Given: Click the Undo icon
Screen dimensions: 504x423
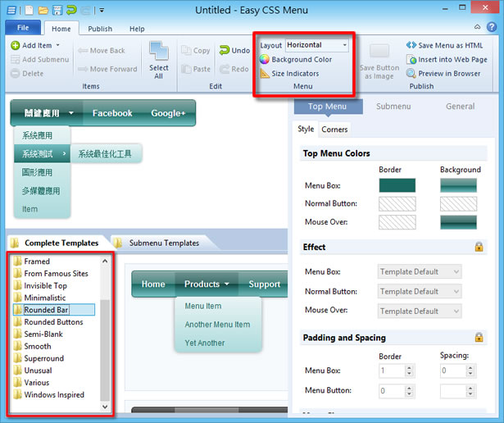Looking at the screenshot, I should [x=224, y=51].
